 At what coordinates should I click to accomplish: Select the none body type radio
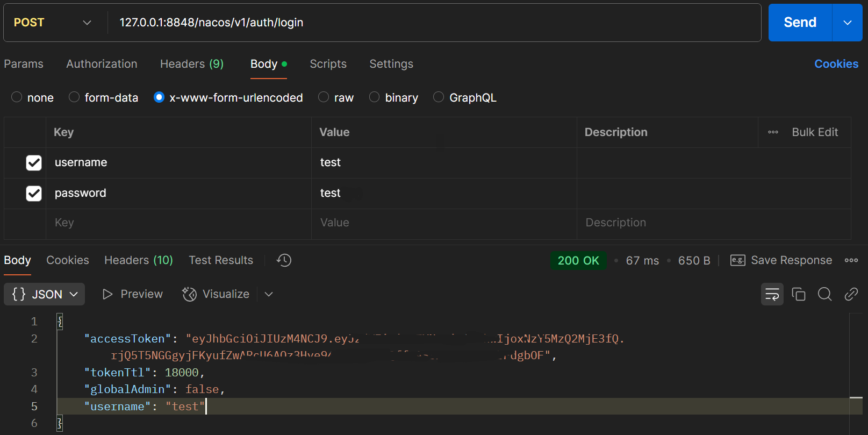tap(17, 97)
